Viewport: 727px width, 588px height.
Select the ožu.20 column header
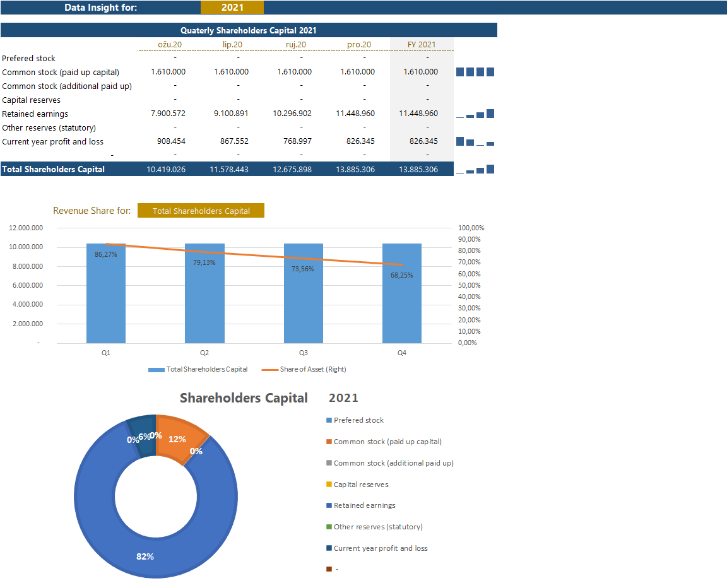(170, 45)
